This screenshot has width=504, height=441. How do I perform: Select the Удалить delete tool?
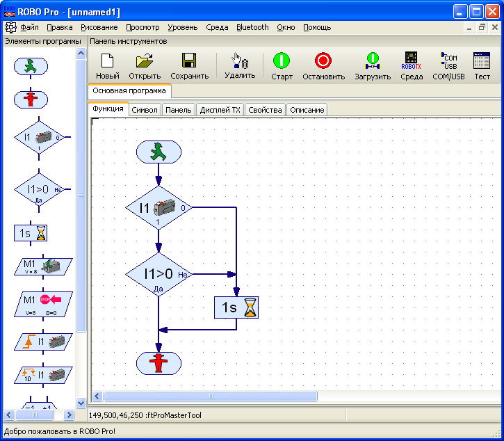tap(240, 66)
